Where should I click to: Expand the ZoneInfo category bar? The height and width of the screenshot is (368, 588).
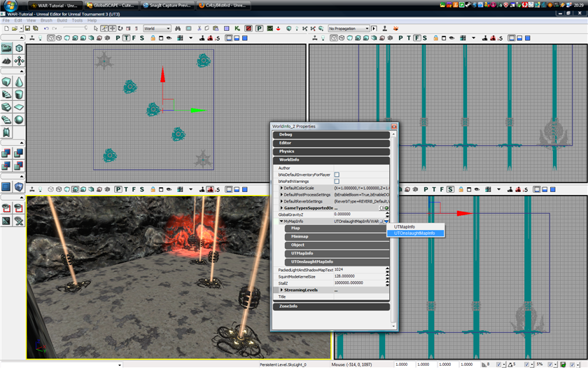tap(332, 306)
